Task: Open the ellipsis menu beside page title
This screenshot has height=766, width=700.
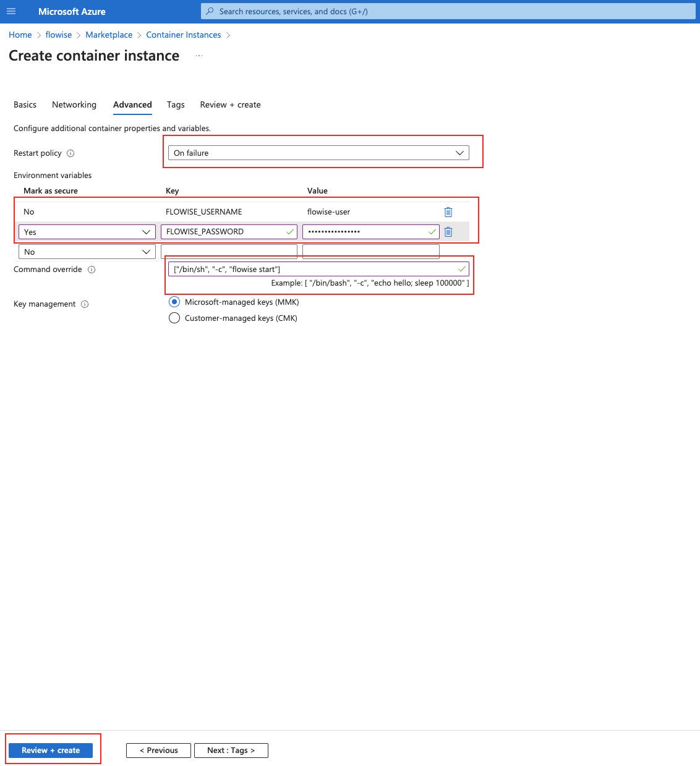Action: click(x=199, y=56)
